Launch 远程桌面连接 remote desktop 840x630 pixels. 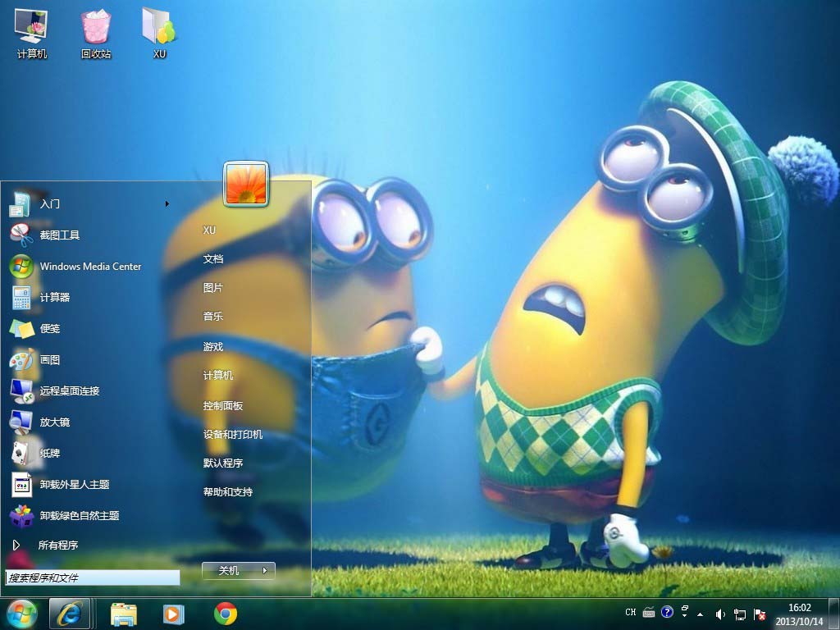pyautogui.click(x=69, y=391)
